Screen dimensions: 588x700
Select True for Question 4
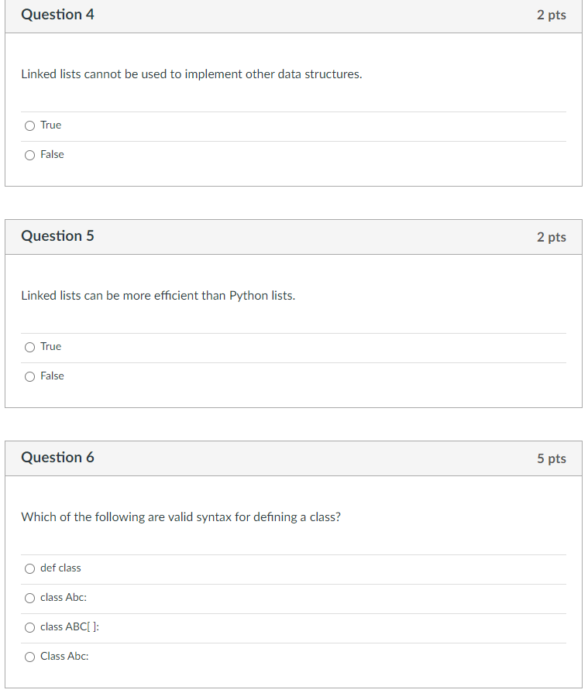click(x=29, y=125)
